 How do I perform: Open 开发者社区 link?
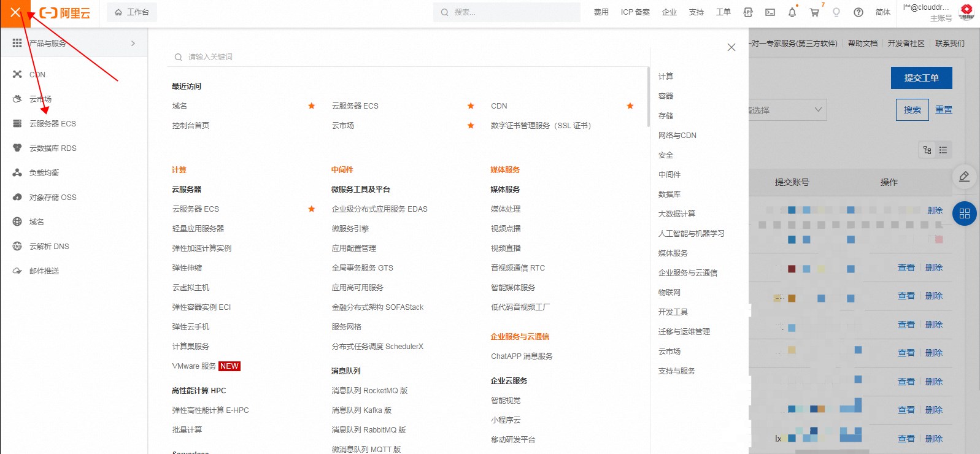pos(906,44)
